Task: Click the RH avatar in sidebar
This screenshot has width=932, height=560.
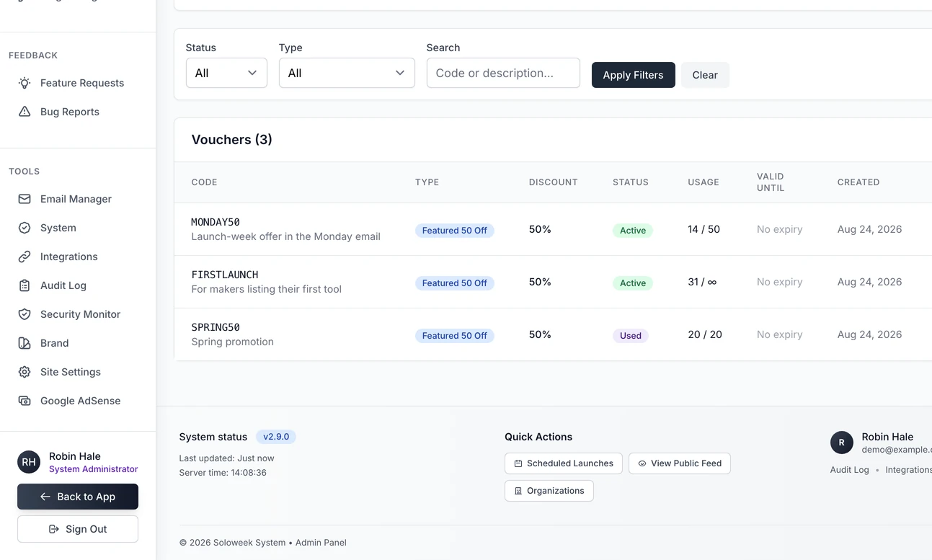Action: click(x=29, y=462)
